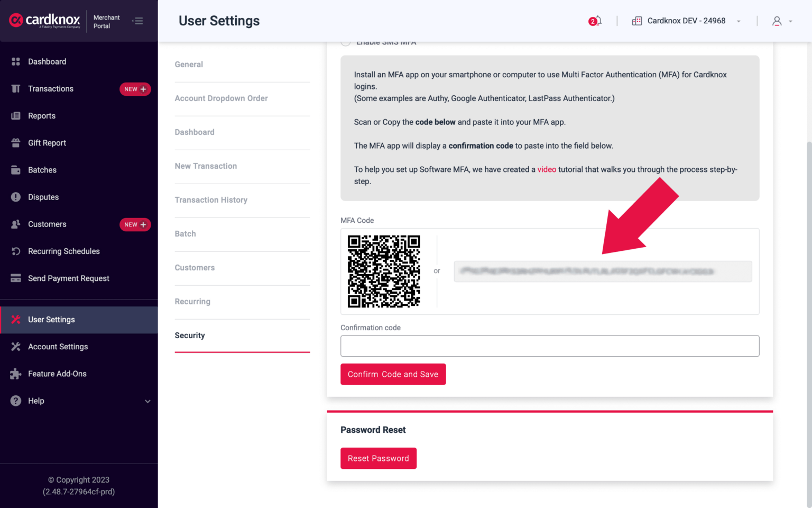Open the Transaction History settings tab
Screen dimensions: 812x508
[x=211, y=200]
